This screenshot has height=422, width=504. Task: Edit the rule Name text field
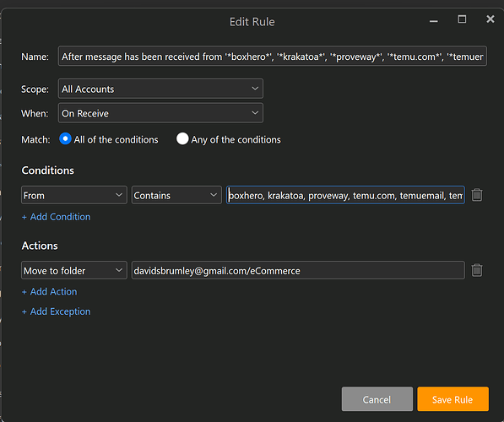(272, 57)
